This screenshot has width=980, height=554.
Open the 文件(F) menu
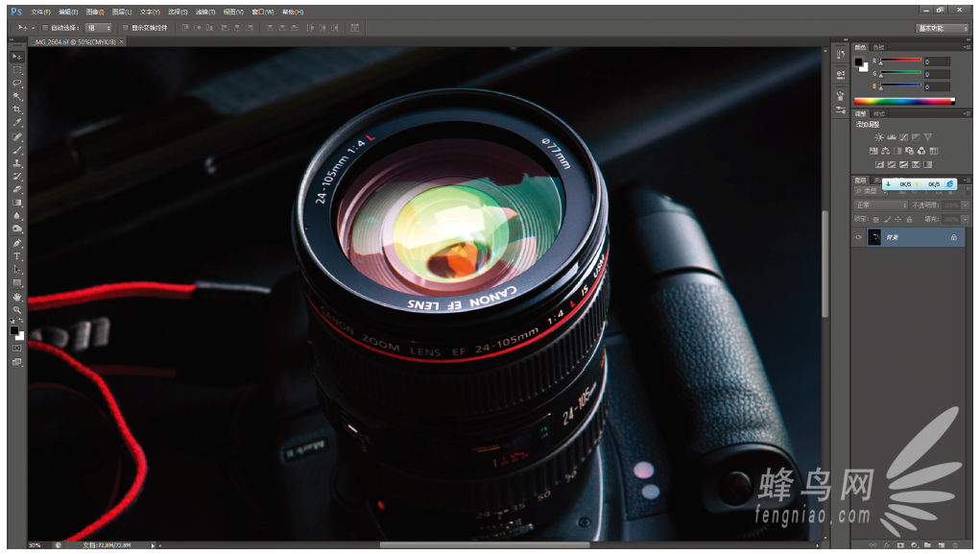(40, 12)
